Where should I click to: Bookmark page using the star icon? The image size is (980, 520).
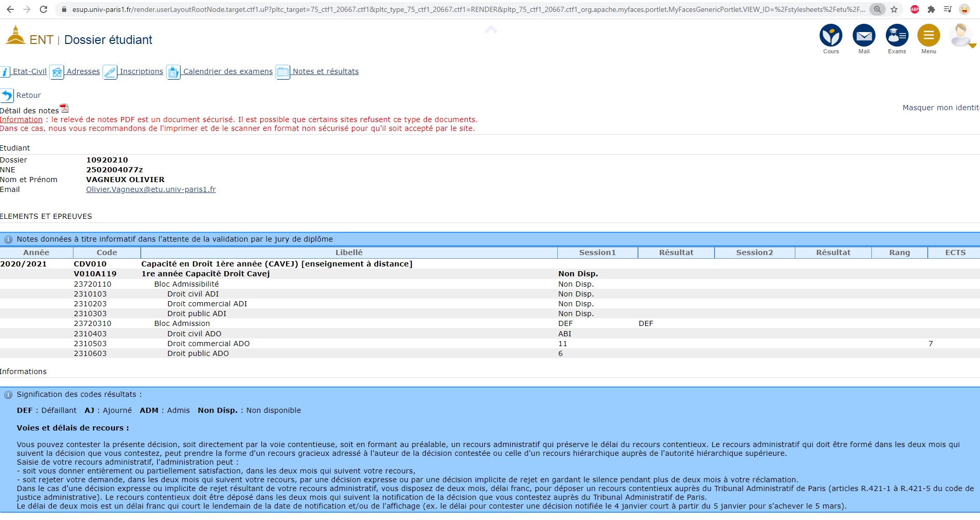[894, 9]
